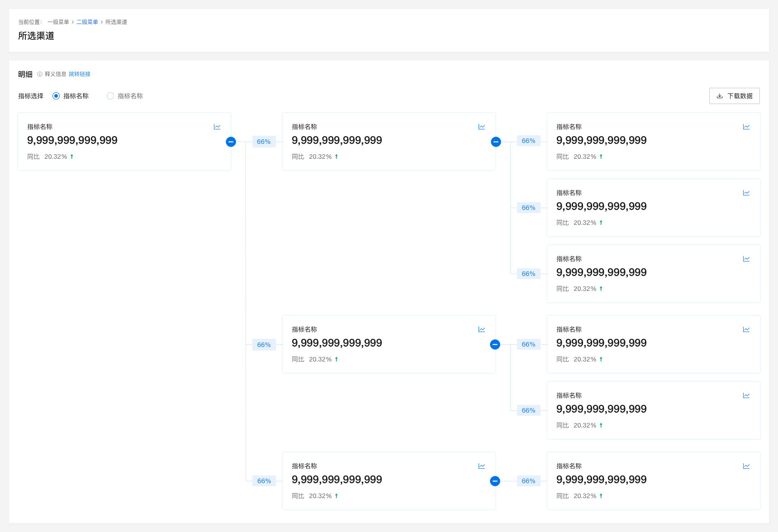Click chart icon on top middle-column card
The height and width of the screenshot is (532, 778).
(x=482, y=127)
